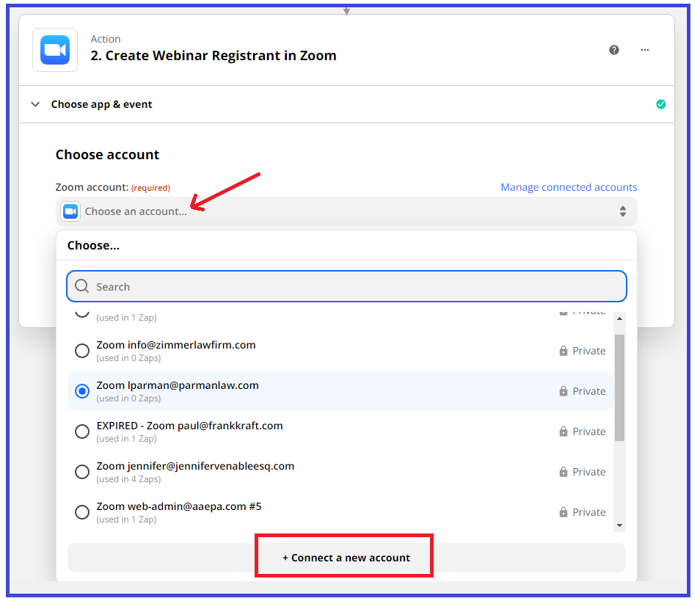
Task: Click the 'EXPIRED - Zoom paul@frankkraft.com' account name
Action: tap(190, 426)
